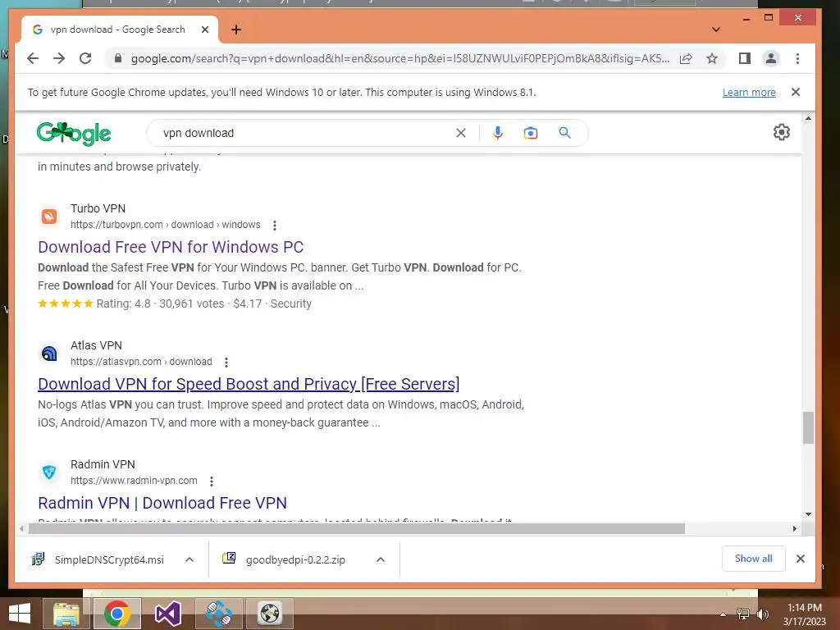Open the Windows Start button
This screenshot has height=630, width=840.
point(20,614)
